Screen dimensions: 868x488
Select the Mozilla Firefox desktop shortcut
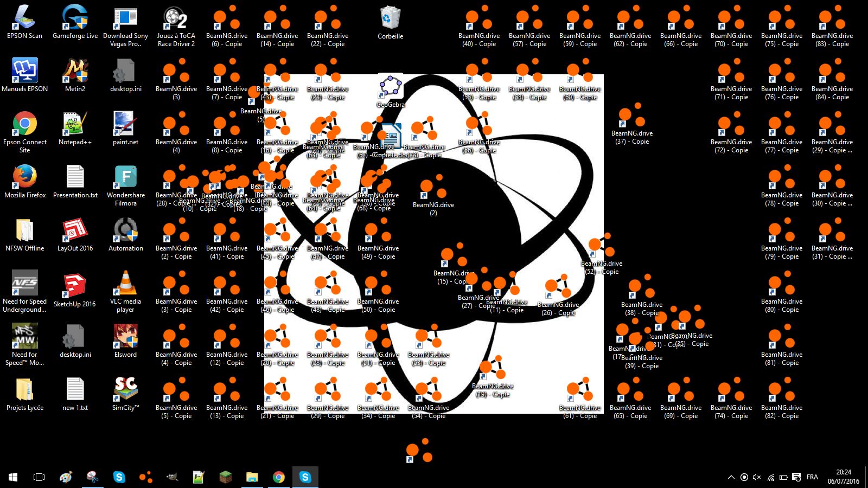(x=24, y=182)
